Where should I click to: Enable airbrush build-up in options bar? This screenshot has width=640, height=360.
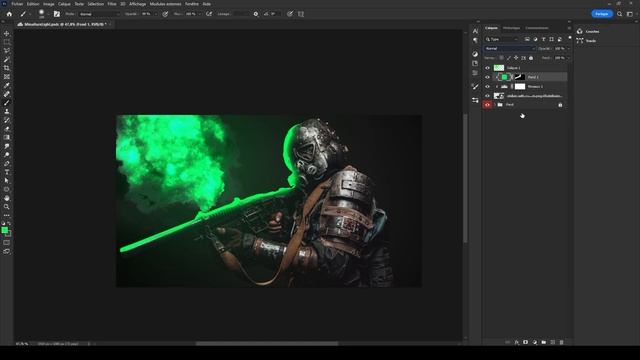coord(209,14)
